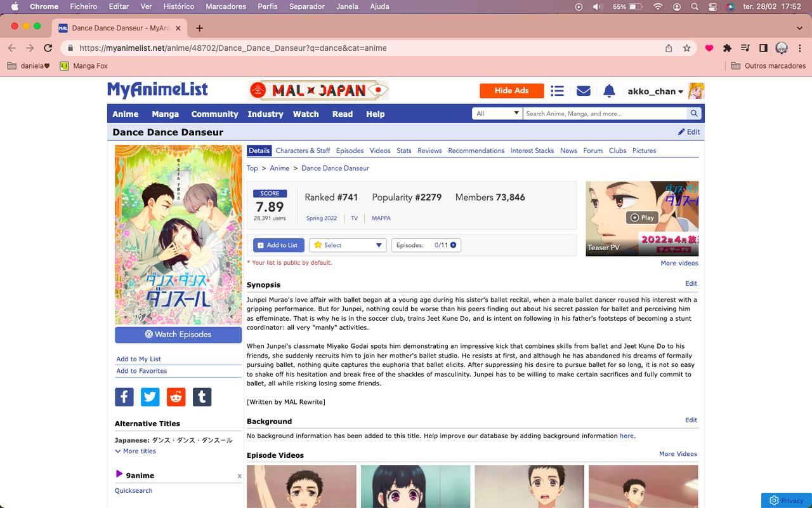Open new tab with plus button
812x508 pixels.
coord(199,28)
